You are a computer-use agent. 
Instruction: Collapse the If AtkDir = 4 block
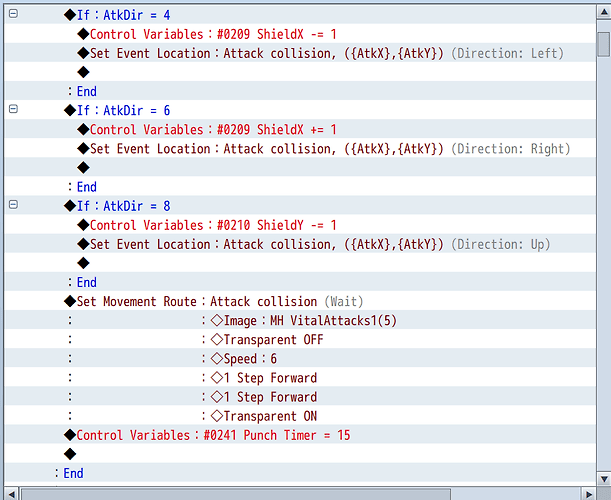(x=13, y=14)
